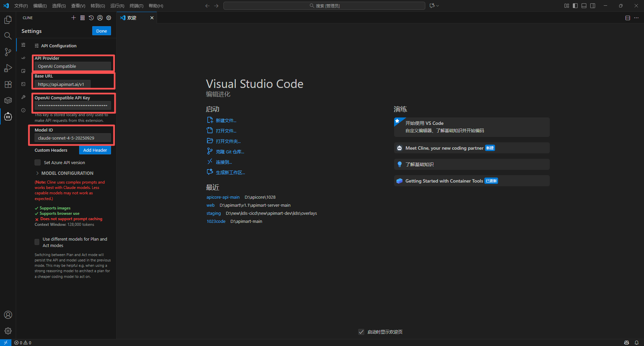Click the Cline new task plus icon
The image size is (644, 346).
73,18
